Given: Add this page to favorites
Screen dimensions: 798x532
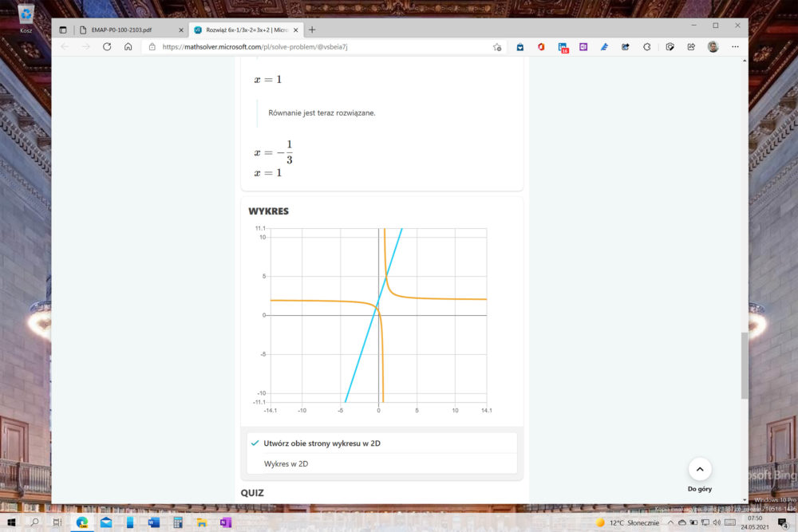Looking at the screenshot, I should (497, 47).
